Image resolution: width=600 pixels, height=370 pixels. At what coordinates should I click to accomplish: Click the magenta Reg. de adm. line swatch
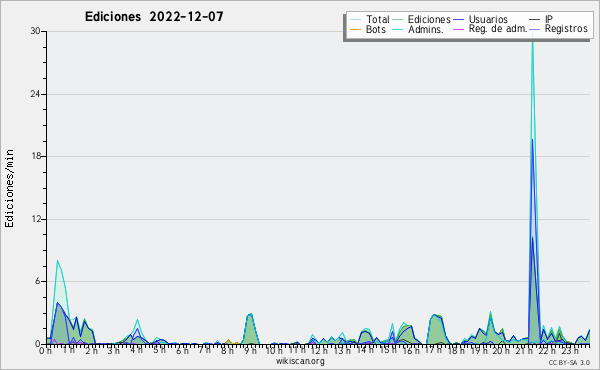point(458,29)
